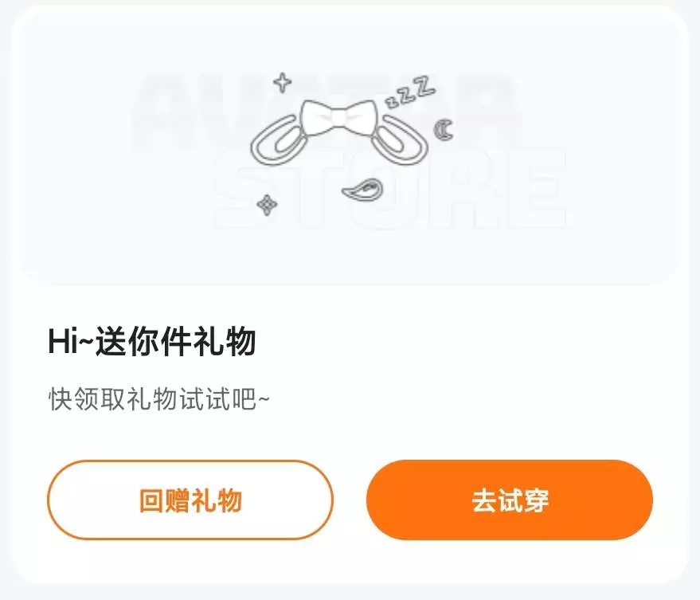Click the zZZ sleep doodle
Screen dimensions: 700x600
point(410,92)
